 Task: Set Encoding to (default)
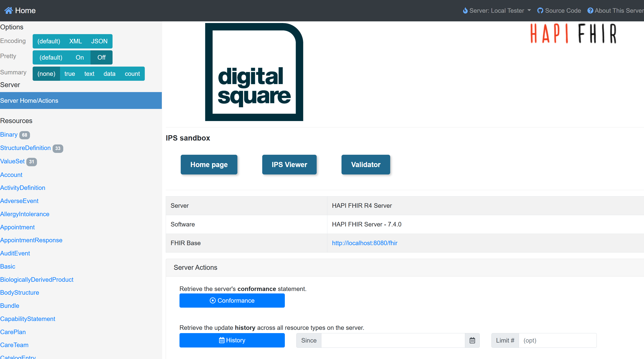point(49,41)
